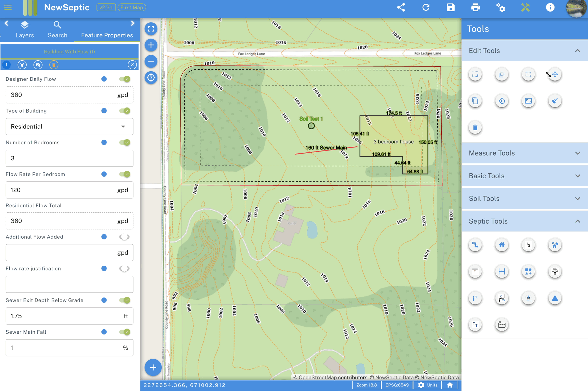This screenshot has width=588, height=391.
Task: Click the delete/trash tool in Edit Tools
Action: 475,127
